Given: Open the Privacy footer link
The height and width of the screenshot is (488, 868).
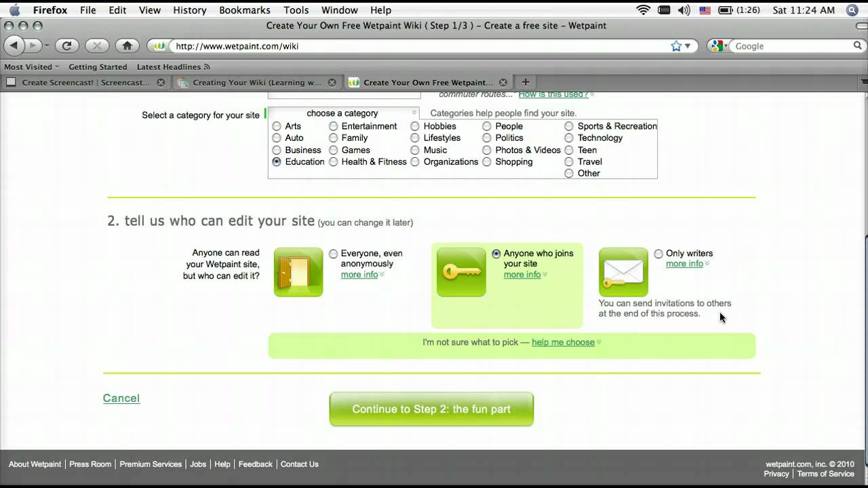Looking at the screenshot, I should click(x=776, y=474).
